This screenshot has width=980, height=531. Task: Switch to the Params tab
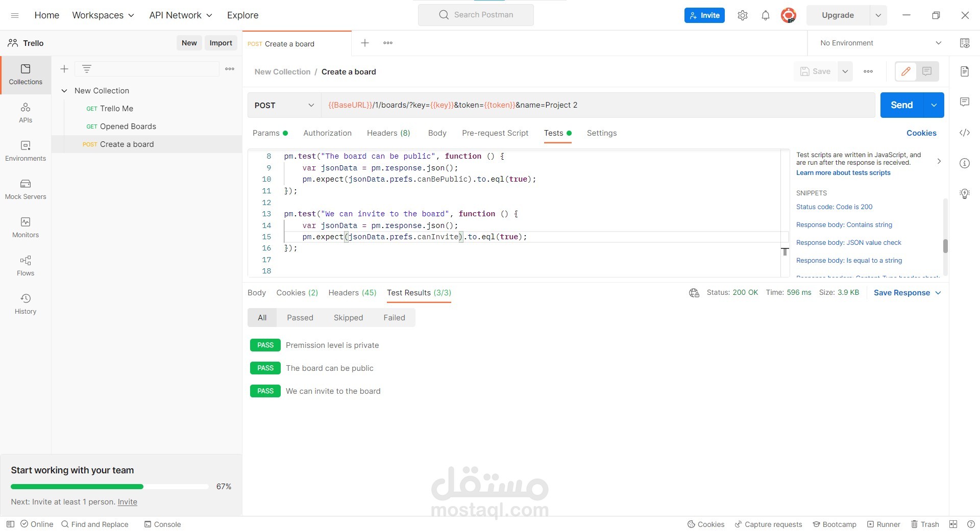[270, 133]
